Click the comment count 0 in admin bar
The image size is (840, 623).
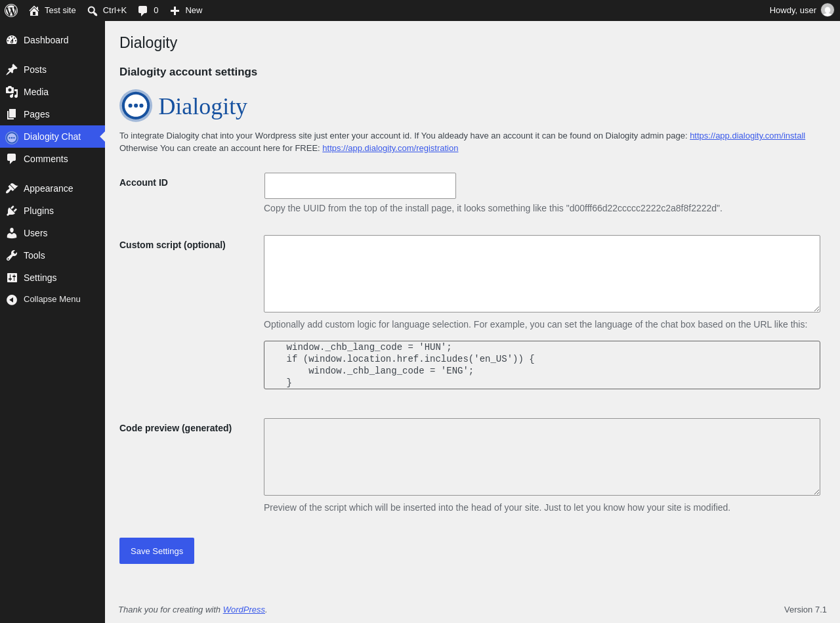(x=156, y=11)
